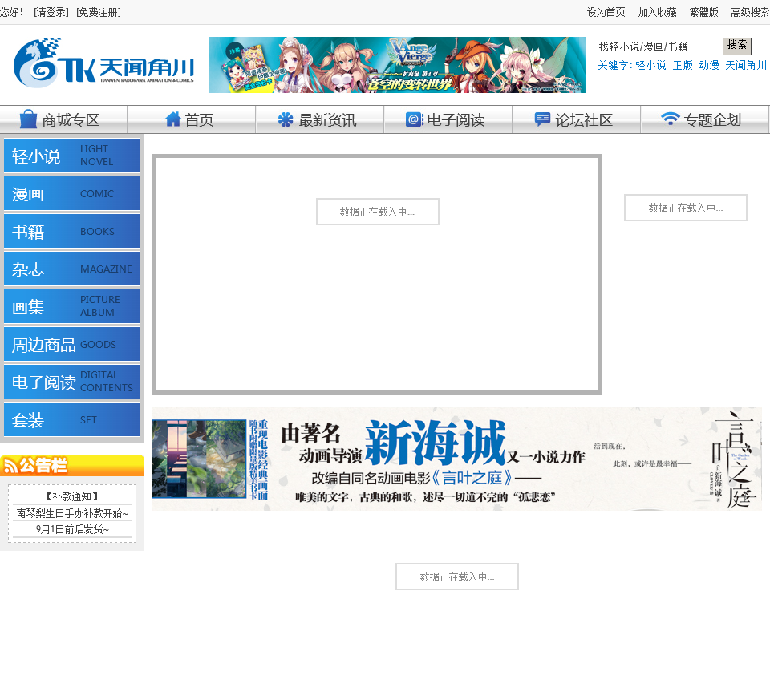The width and height of the screenshot is (770, 700).
Task: Go to the 首页 navigation tab
Action: (x=192, y=119)
